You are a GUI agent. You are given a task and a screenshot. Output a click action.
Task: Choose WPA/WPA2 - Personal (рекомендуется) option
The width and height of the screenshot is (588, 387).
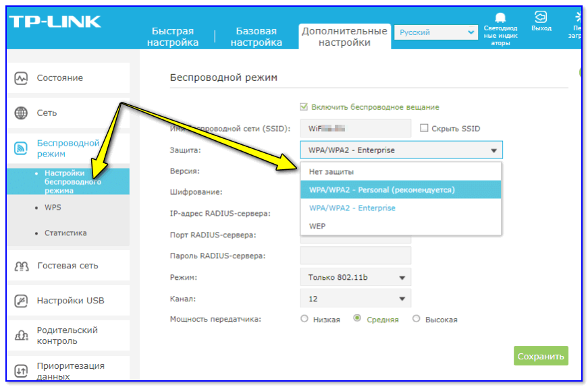tap(401, 189)
